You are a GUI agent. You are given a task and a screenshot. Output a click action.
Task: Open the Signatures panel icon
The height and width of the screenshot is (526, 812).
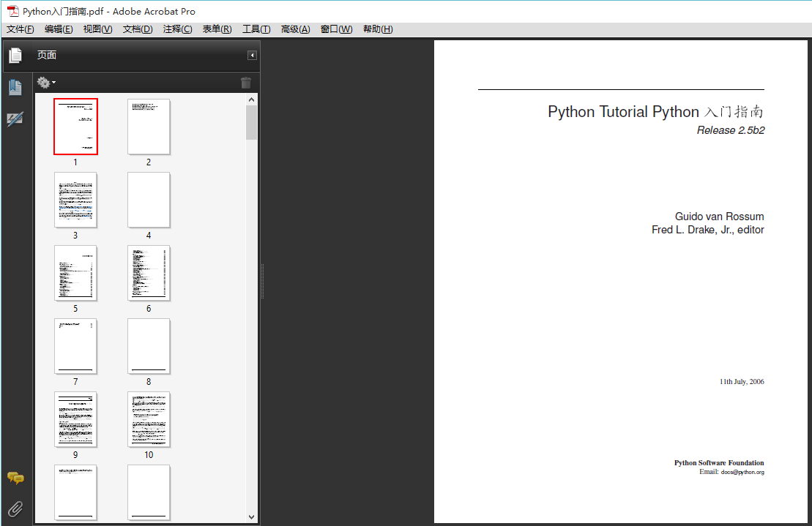click(x=15, y=119)
